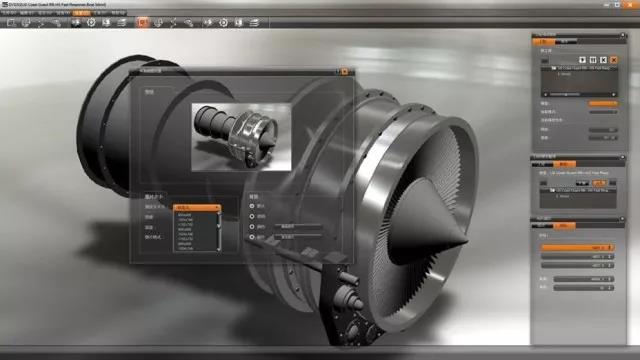Close the render output dialog
Image resolution: width=640 pixels, height=360 pixels.
[344, 71]
